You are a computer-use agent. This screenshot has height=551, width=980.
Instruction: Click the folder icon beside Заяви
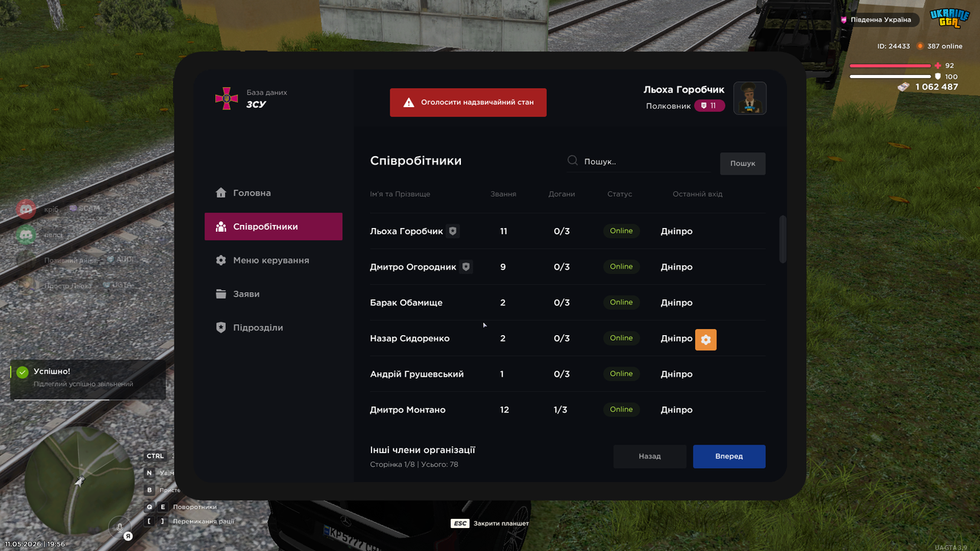coord(221,294)
